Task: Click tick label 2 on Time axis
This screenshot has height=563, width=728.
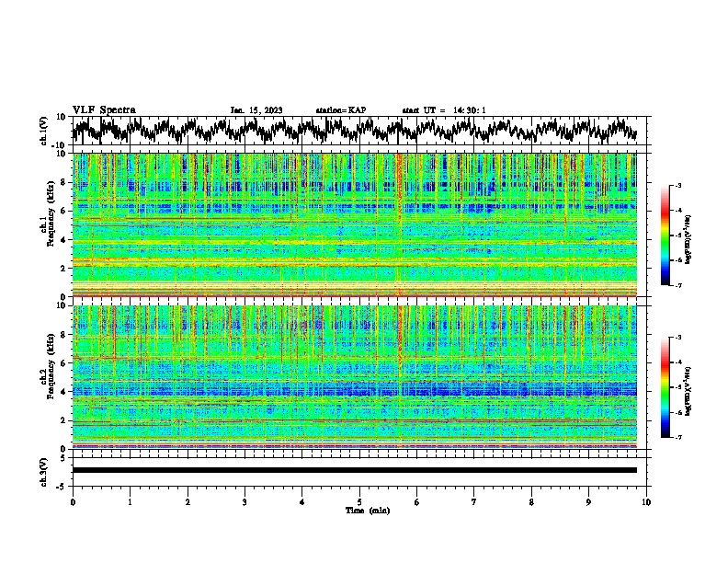Action: (x=188, y=502)
